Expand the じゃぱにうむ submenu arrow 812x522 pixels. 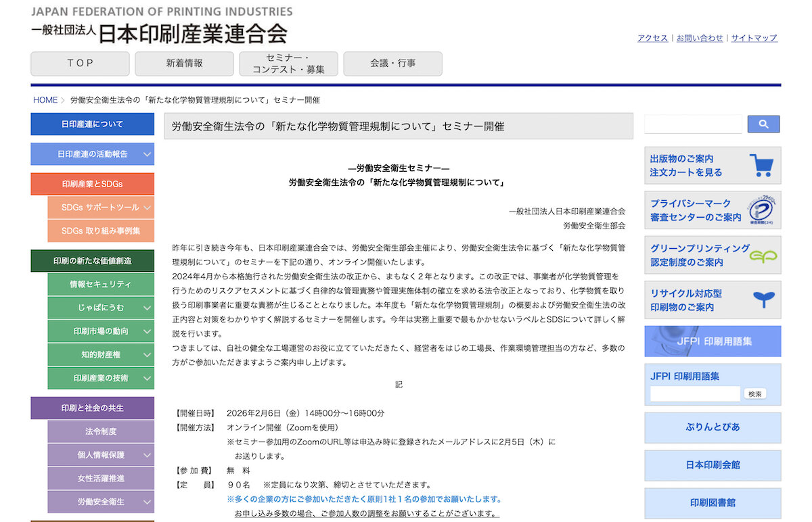147,308
